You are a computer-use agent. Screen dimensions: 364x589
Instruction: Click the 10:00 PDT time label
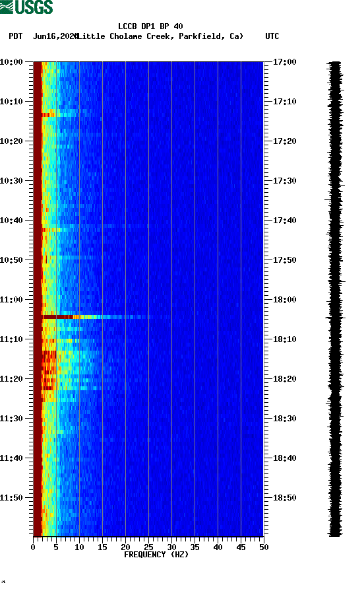(11, 62)
